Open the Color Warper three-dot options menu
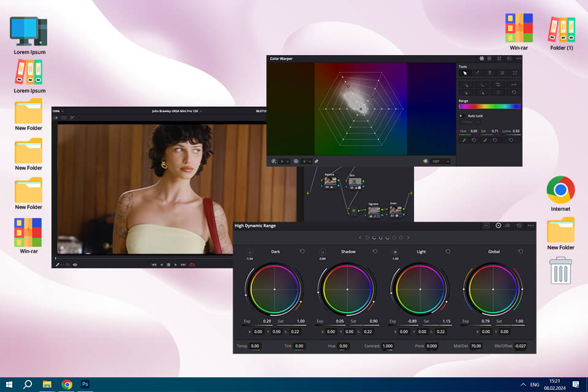 point(519,59)
